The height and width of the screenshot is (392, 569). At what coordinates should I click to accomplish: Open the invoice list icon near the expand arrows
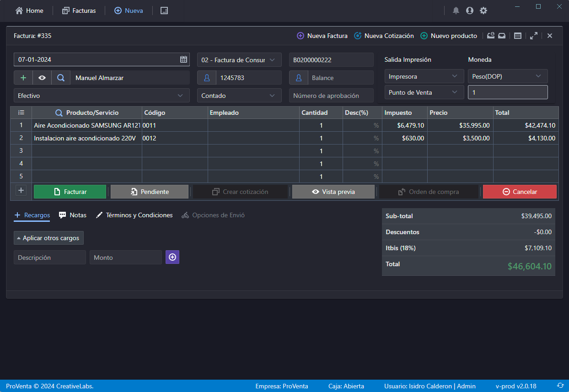pyautogui.click(x=517, y=35)
